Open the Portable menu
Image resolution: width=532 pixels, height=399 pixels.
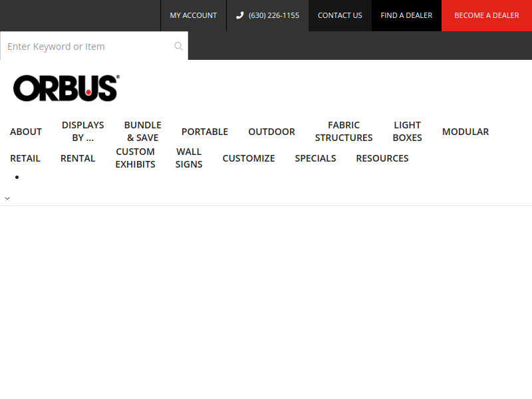pyautogui.click(x=205, y=132)
